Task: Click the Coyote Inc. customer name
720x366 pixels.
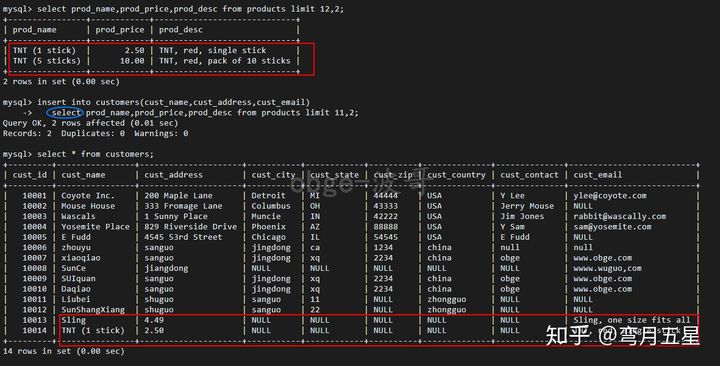Action: (x=88, y=196)
